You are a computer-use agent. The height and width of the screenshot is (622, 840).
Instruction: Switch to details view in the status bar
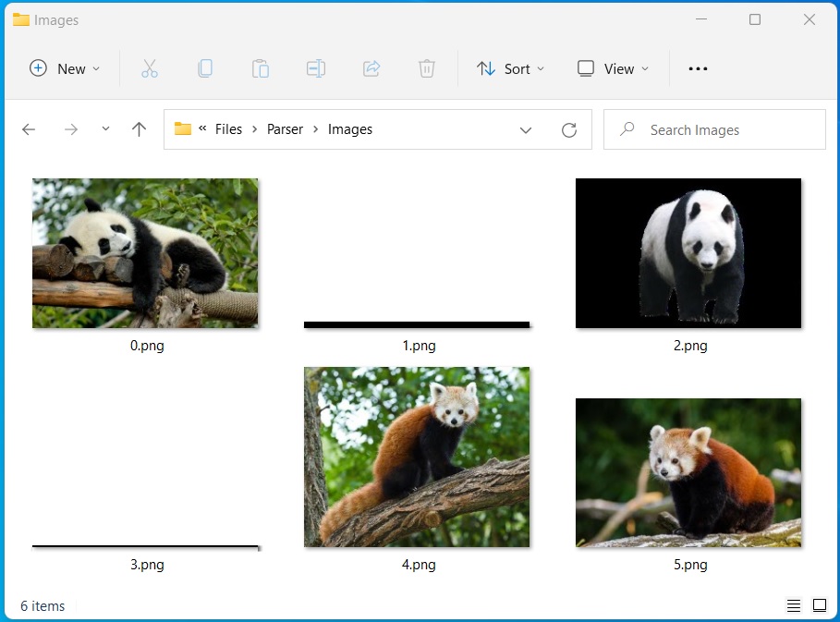click(793, 605)
